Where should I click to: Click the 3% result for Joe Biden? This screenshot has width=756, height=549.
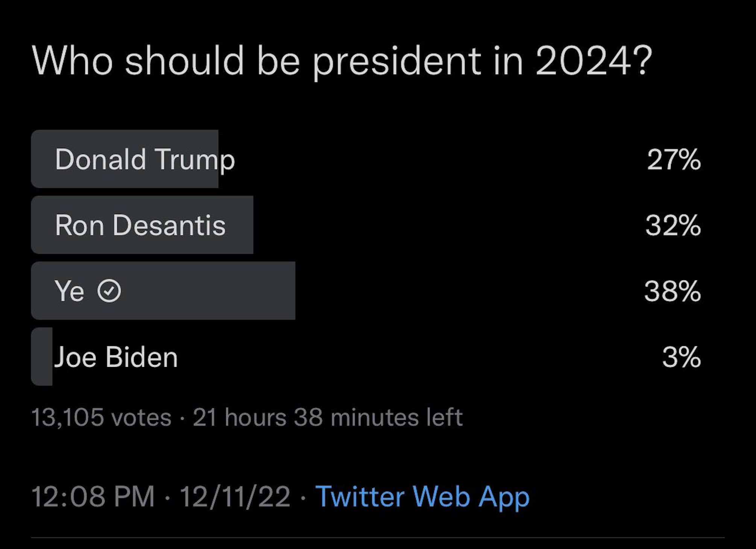point(681,357)
